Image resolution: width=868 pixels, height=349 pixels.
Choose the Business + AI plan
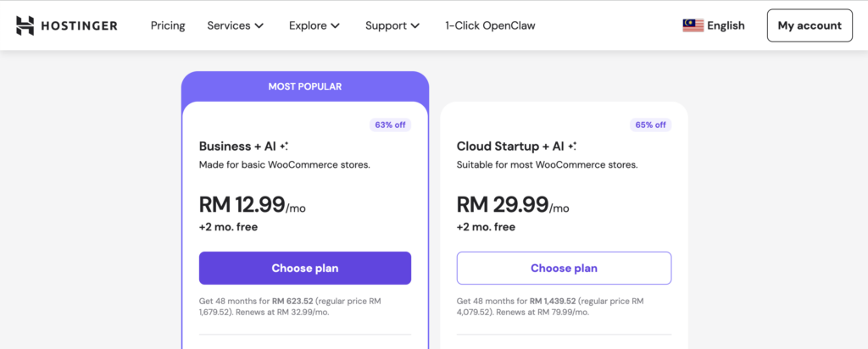[x=305, y=268]
